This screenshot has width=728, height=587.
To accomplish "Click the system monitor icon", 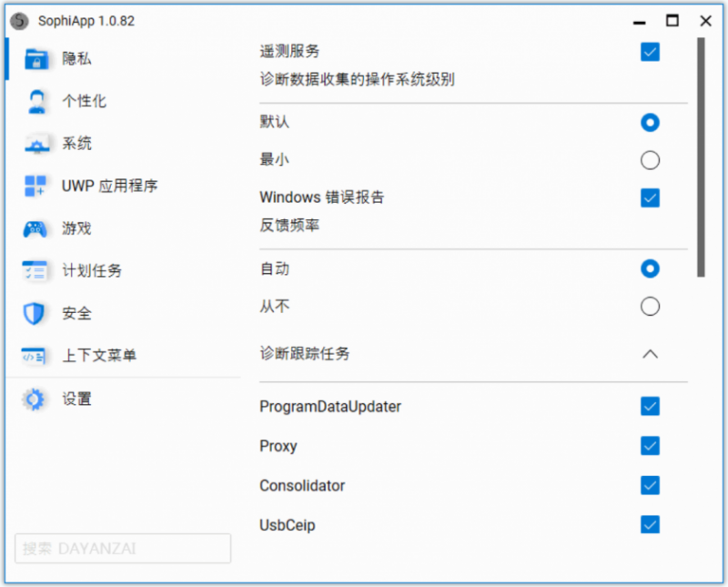I will click(36, 144).
